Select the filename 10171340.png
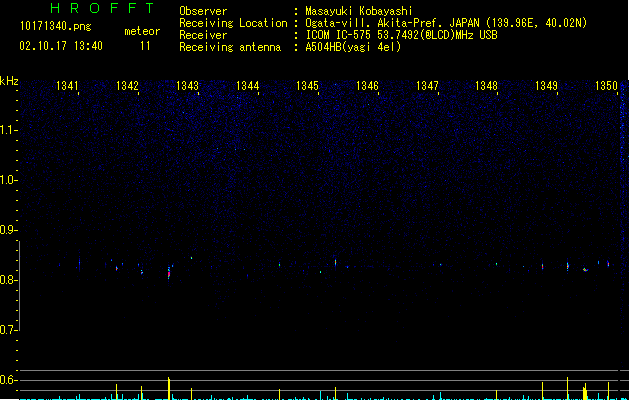 point(56,27)
